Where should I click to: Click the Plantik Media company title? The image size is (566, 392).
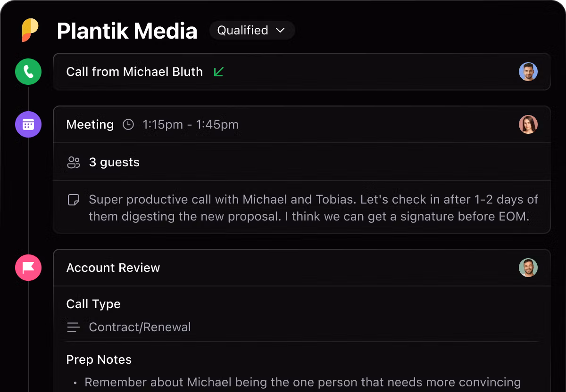coord(127,31)
